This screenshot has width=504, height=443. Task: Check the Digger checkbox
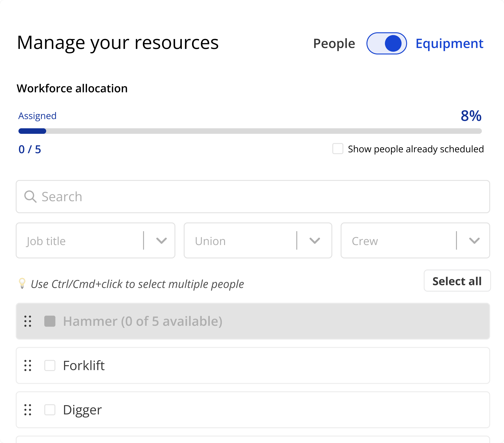pos(50,410)
